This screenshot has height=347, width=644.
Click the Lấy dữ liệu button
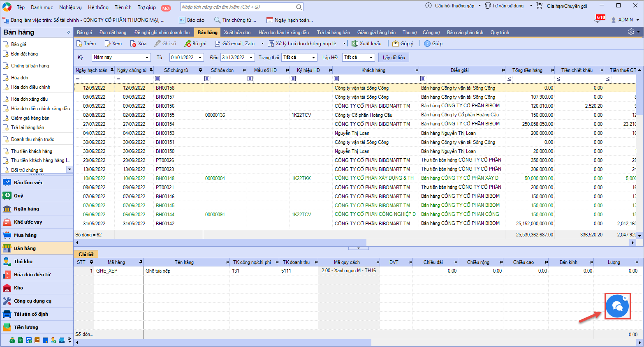394,58
